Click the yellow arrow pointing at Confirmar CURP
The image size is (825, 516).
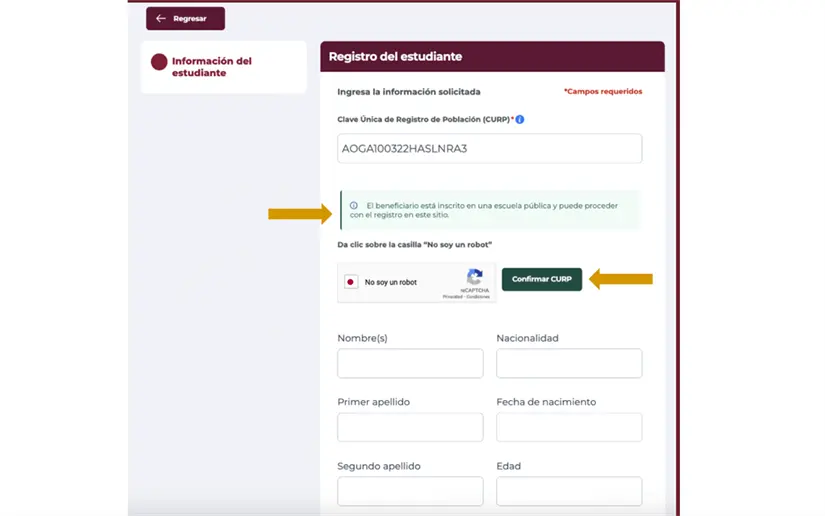tap(620, 279)
